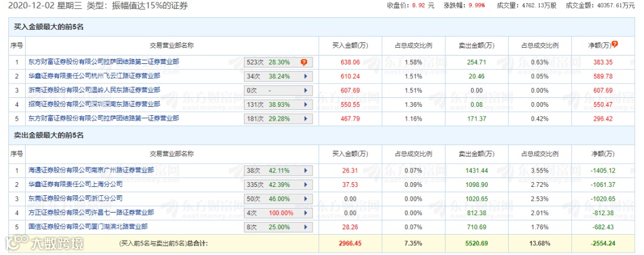The width and height of the screenshot is (644, 255).
Task: Click closing price value 8.92
Action: click(419, 6)
